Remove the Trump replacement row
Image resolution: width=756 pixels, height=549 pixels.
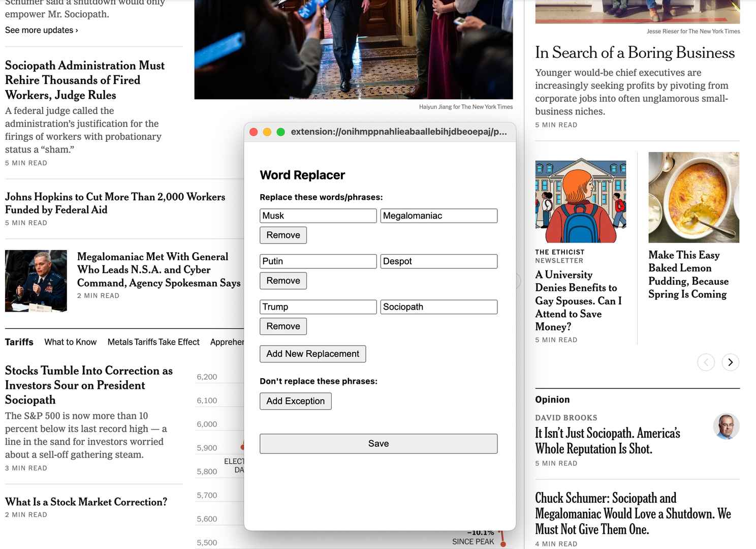click(283, 326)
